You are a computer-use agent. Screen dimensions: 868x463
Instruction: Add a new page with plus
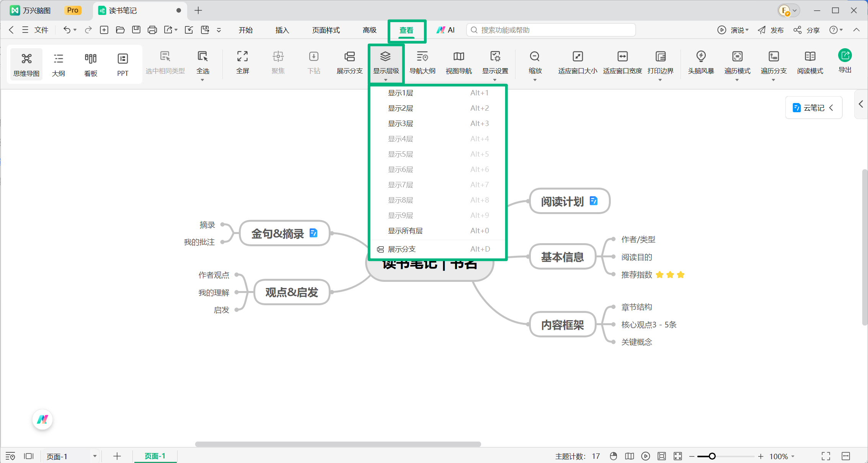pos(117,456)
